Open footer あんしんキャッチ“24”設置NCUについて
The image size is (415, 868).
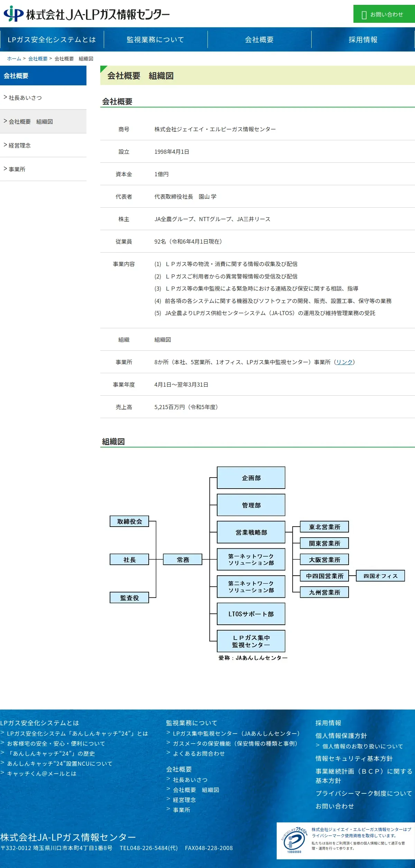(59, 763)
